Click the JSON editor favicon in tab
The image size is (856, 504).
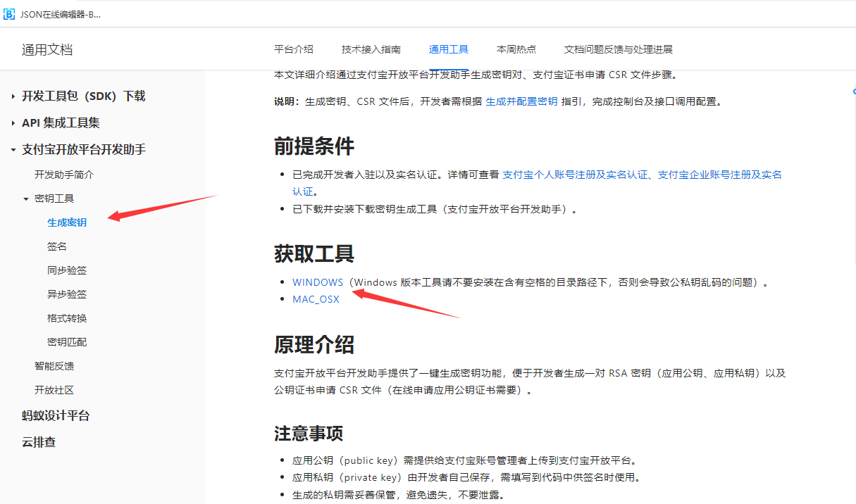click(10, 14)
